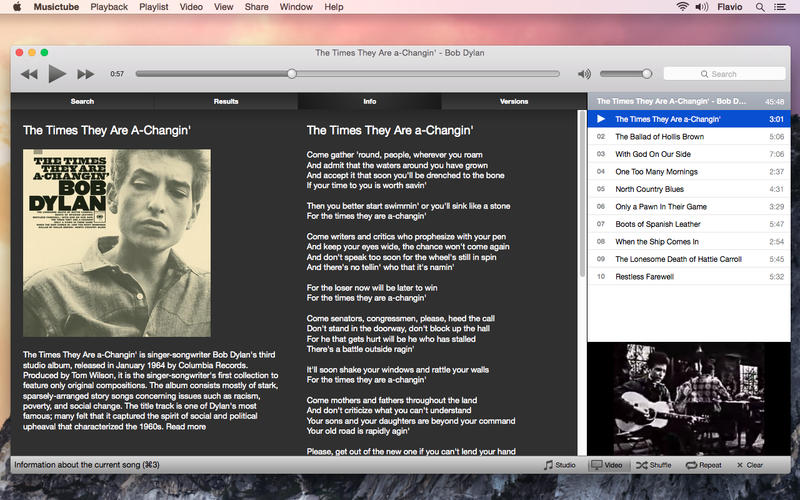Mute using the speaker volume icon
The height and width of the screenshot is (500, 800).
point(584,74)
